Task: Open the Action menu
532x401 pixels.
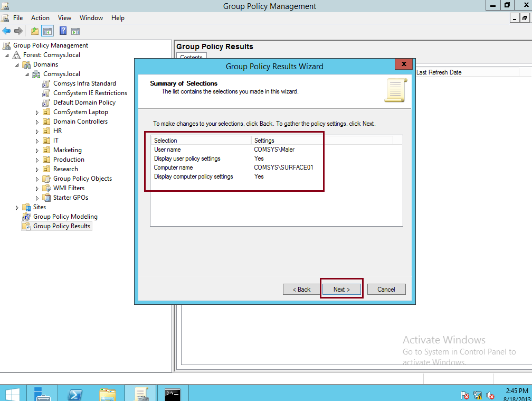Action: pos(40,18)
